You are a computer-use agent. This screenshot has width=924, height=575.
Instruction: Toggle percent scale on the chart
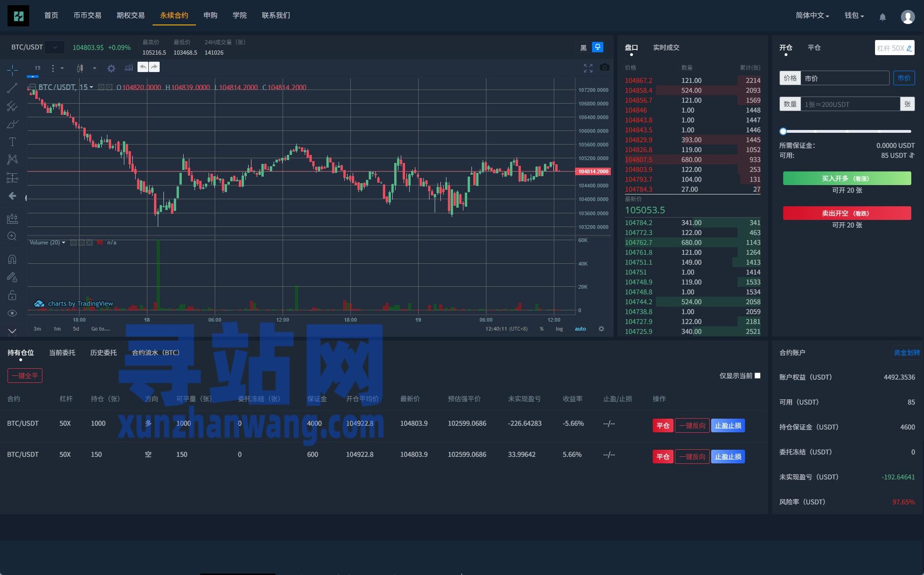[542, 329]
